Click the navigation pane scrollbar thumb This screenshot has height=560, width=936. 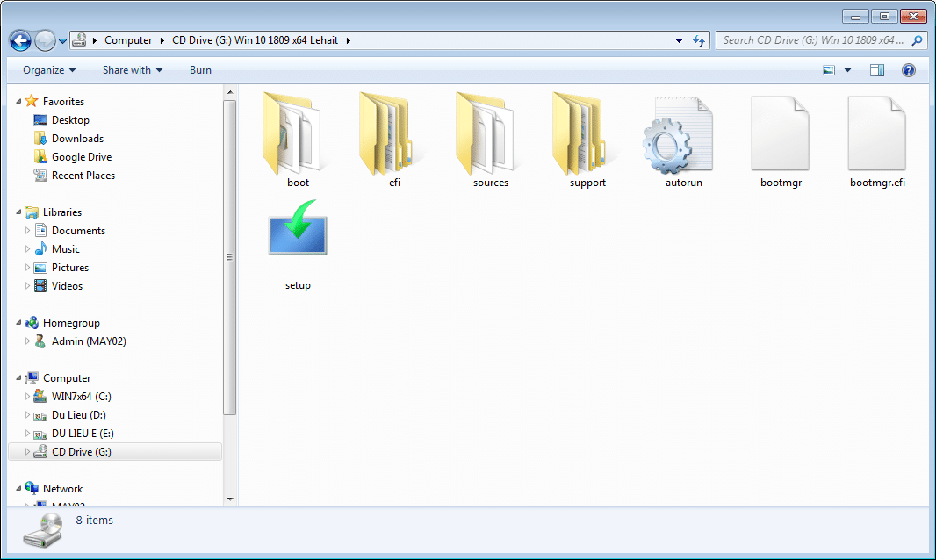[x=230, y=257]
